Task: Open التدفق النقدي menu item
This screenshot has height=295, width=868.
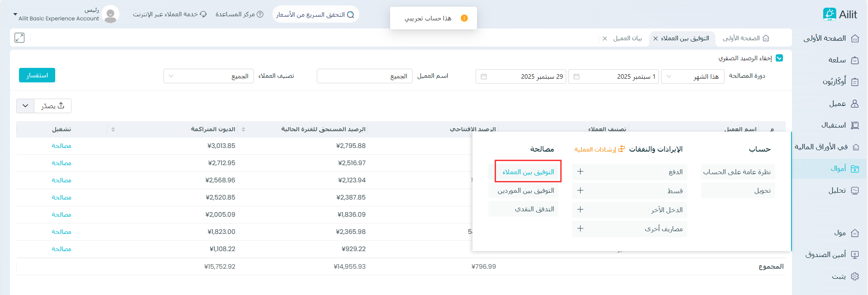Action: click(525, 209)
